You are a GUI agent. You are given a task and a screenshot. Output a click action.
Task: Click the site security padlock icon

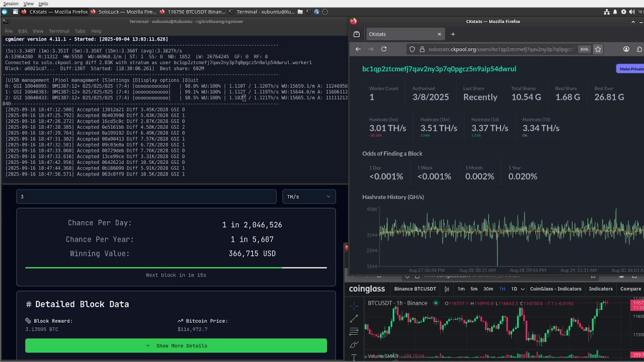pos(421,49)
